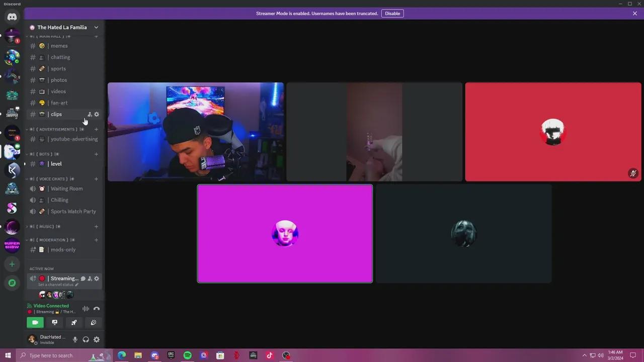Mute microphone in user panel
Image resolution: width=644 pixels, height=362 pixels.
coord(75,339)
